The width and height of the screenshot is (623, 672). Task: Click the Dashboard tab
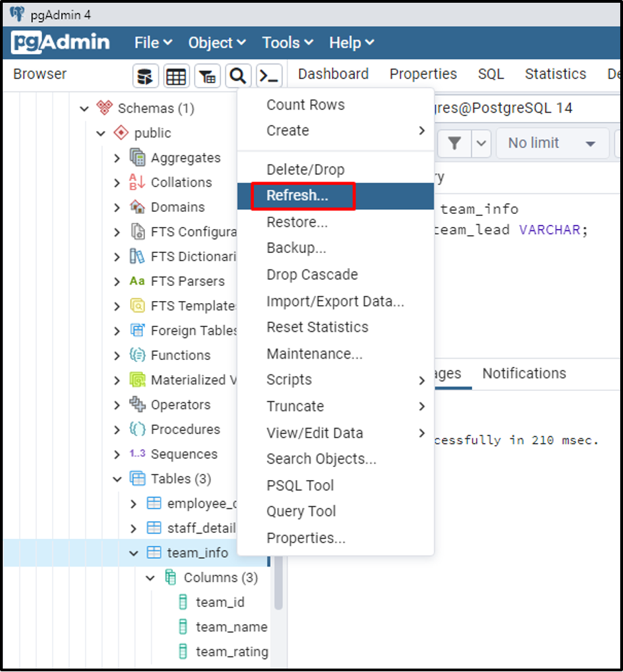click(x=333, y=73)
